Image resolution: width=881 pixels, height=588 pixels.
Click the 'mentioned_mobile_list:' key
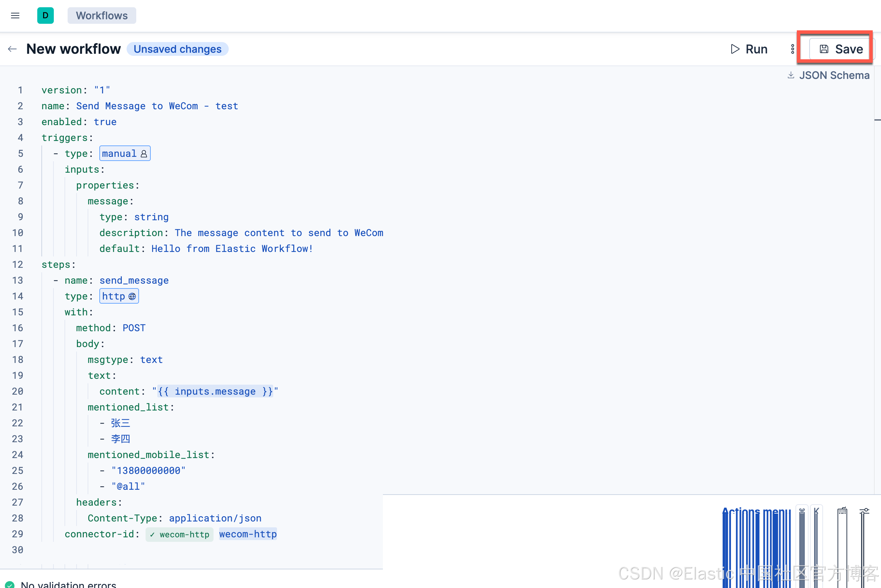pos(151,455)
